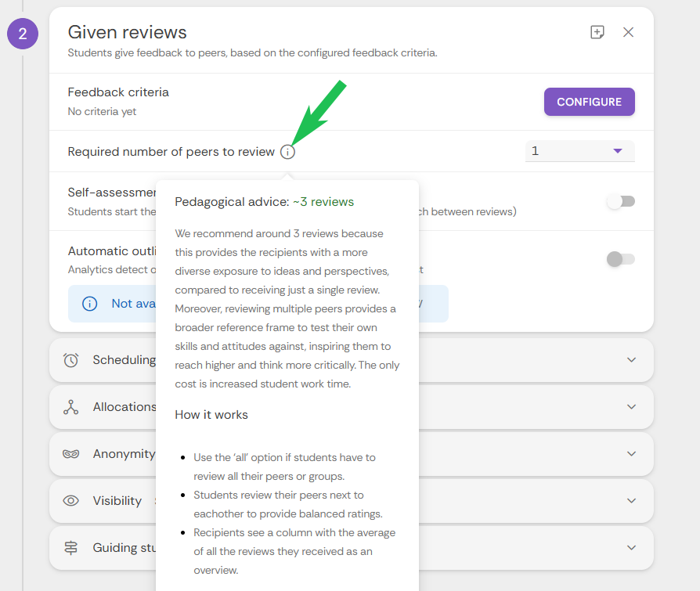Expand the Allocations section chevron

(x=631, y=407)
